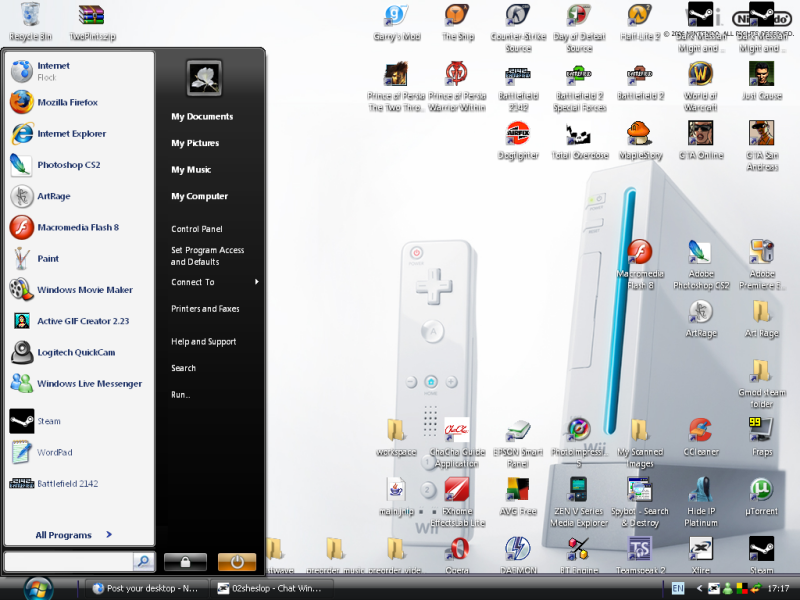The image size is (800, 600).
Task: Launch The Ship desktop icon
Action: point(458,21)
